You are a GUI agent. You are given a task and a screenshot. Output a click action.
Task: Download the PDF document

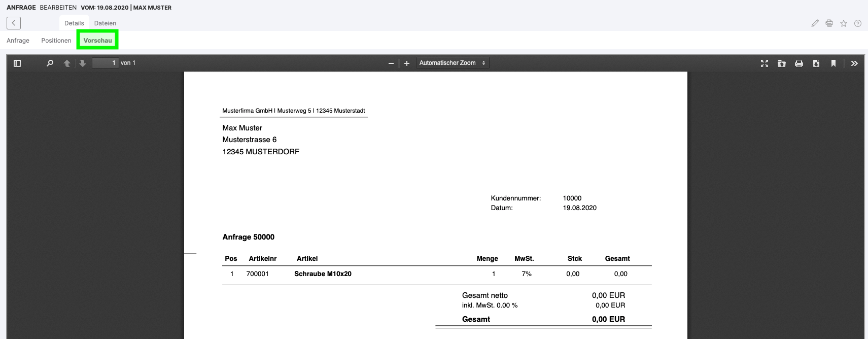816,63
